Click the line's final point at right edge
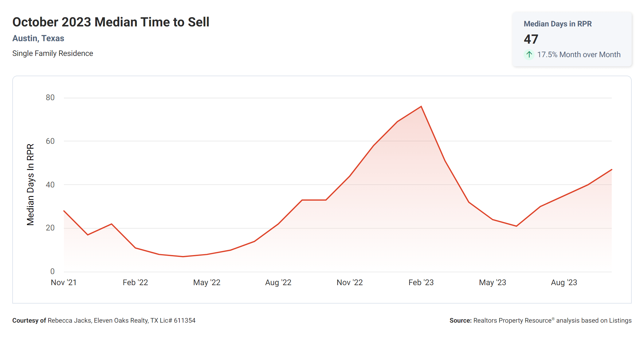 pos(611,170)
